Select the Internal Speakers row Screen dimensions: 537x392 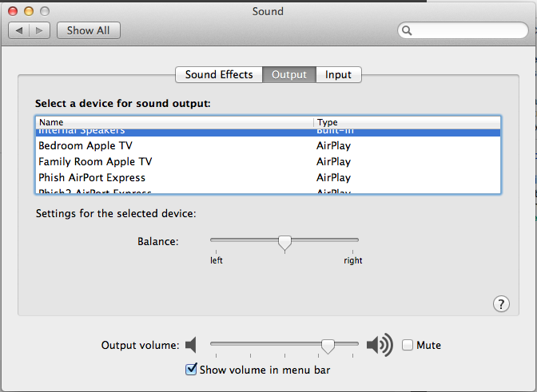pyautogui.click(x=268, y=133)
